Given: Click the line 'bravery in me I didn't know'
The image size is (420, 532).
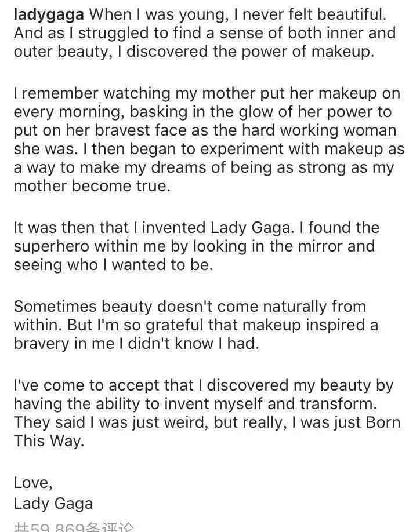Looking at the screenshot, I should (x=136, y=343).
